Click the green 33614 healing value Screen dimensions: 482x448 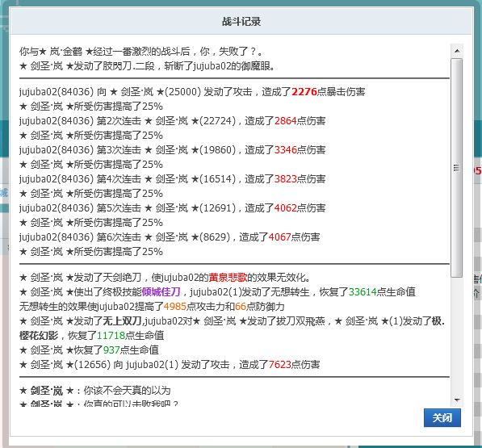tap(363, 291)
